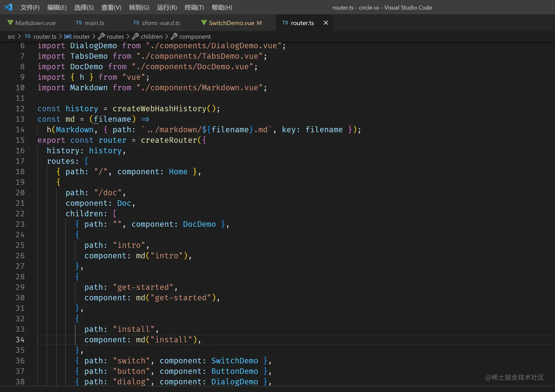555x392 pixels.
Task: Click "routes" property on line 17
Action: click(x=61, y=161)
